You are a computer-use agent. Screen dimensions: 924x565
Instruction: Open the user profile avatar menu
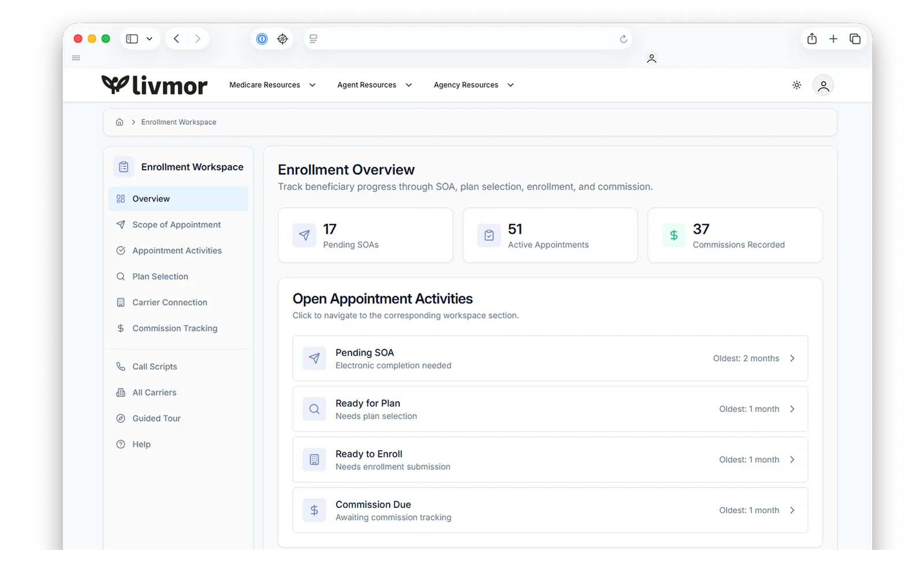(824, 86)
